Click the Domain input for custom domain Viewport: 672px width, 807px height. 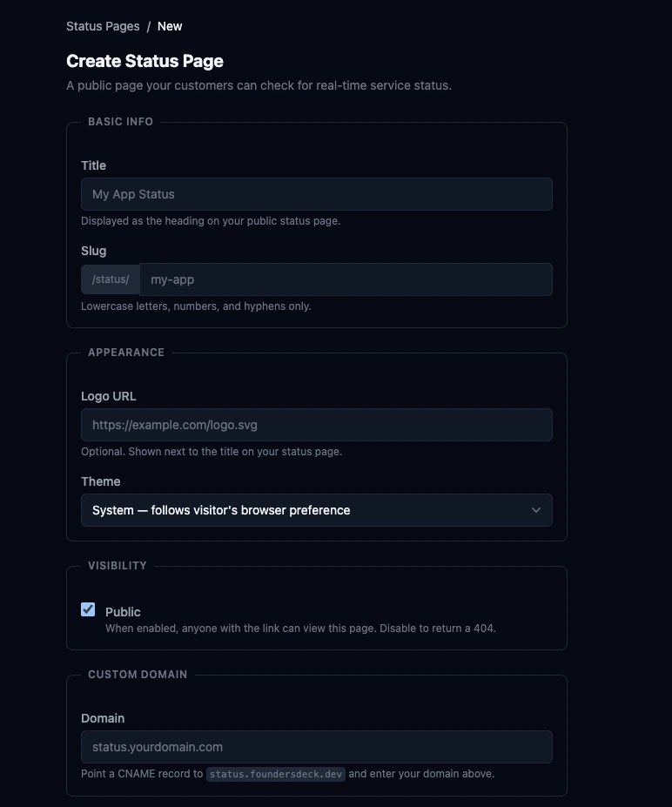317,746
